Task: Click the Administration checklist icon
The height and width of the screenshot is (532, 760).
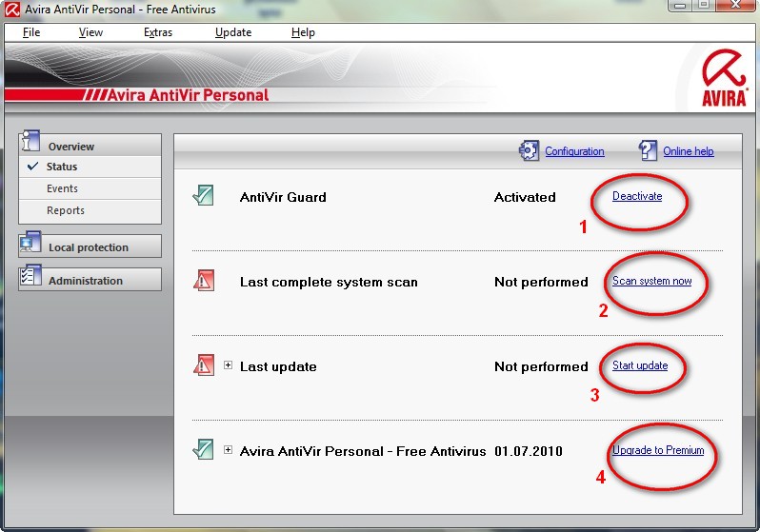Action: (31, 275)
